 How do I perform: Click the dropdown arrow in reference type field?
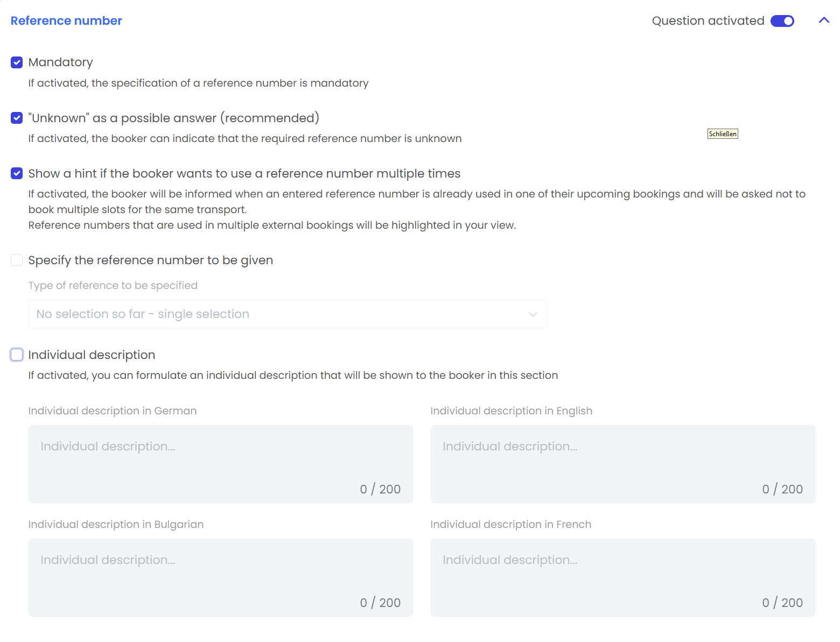pyautogui.click(x=533, y=314)
